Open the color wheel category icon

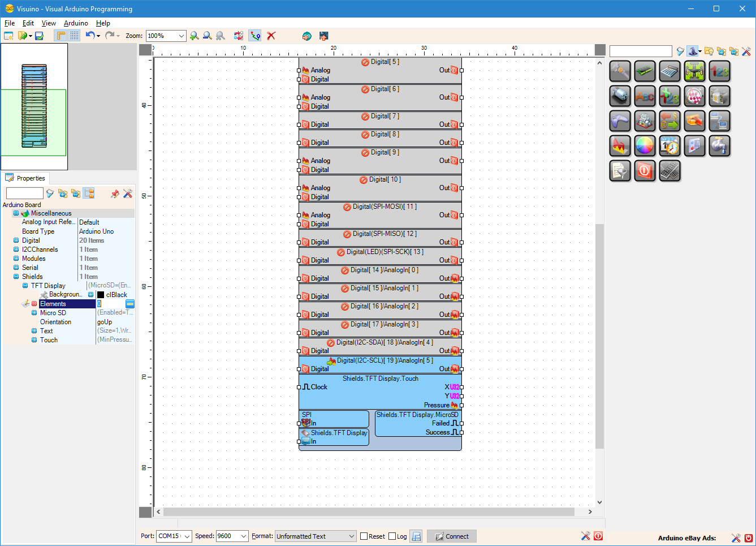645,146
